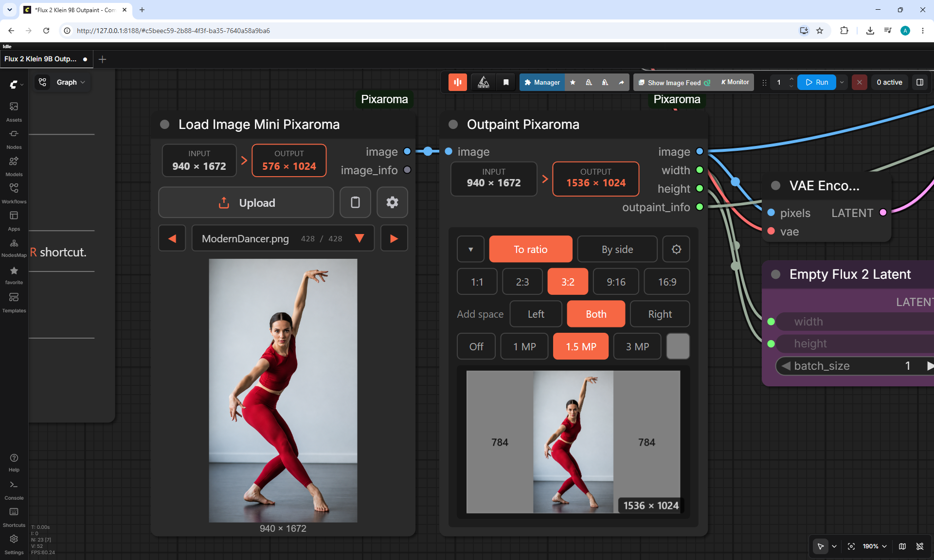Switch to the By side tab
The image size is (934, 560).
coord(617,249)
